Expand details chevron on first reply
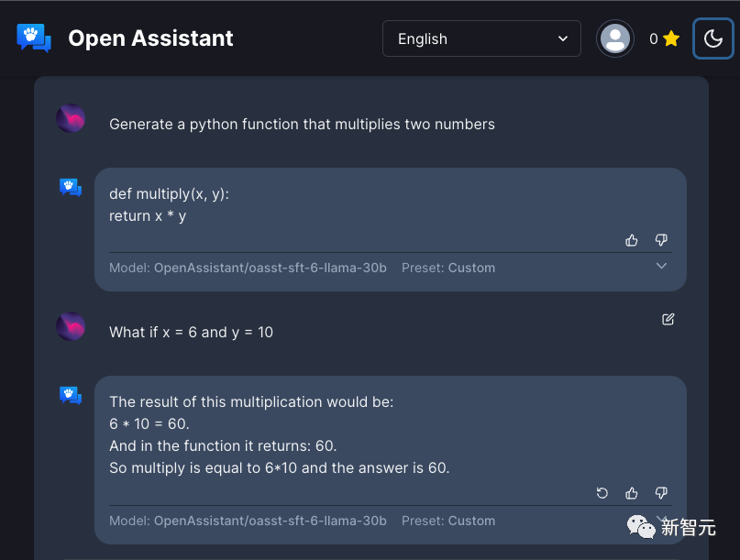The image size is (740, 560). click(662, 266)
